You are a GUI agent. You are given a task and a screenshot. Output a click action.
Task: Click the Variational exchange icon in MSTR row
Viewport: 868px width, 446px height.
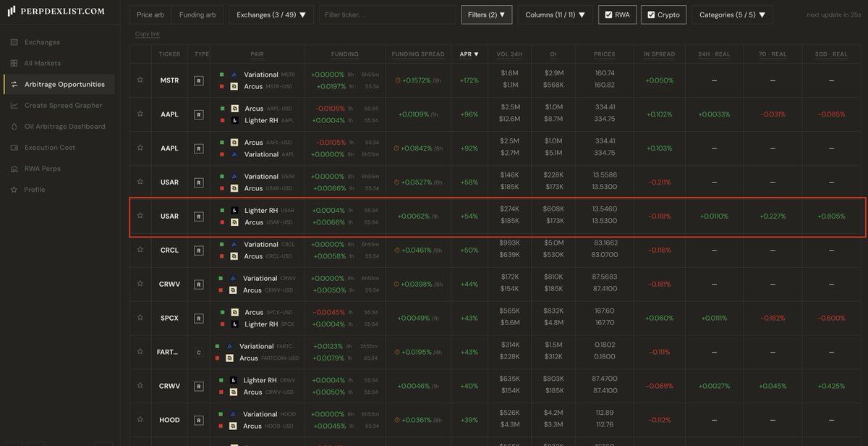[x=234, y=75]
